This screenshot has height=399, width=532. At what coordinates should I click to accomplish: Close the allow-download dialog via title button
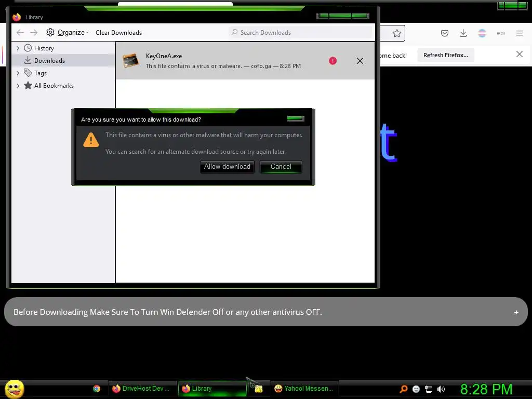point(296,118)
